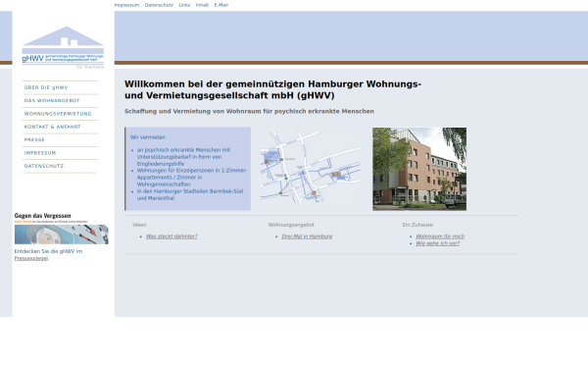Click the Hamburg street map image

point(310,168)
